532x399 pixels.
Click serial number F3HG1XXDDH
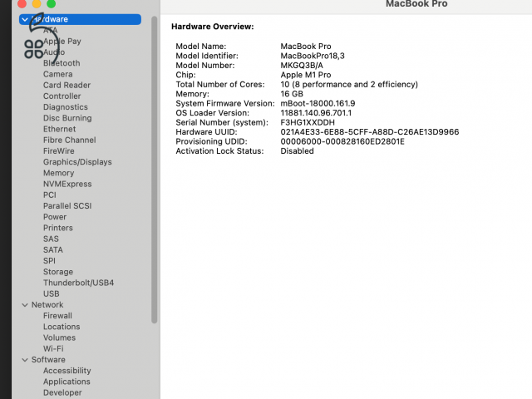[x=308, y=122]
